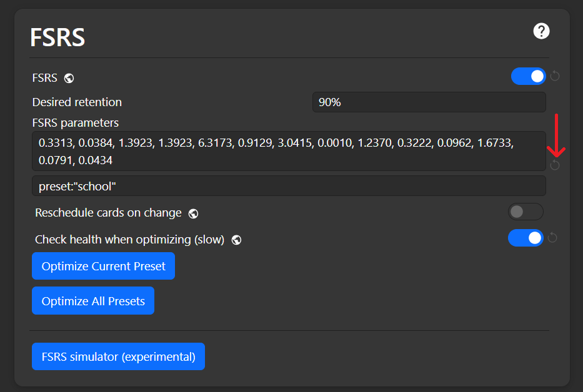583x392 pixels.
Task: Open the FSRS simulator (experimental)
Action: pos(118,357)
